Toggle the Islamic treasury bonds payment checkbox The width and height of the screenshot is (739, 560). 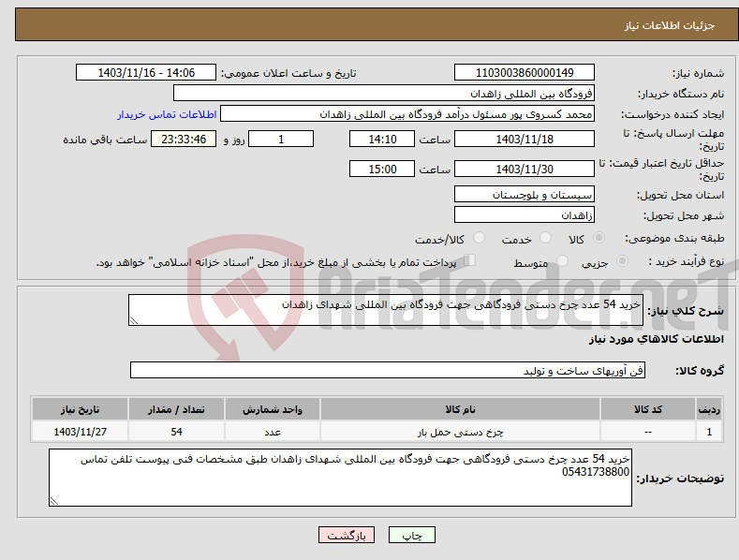pos(469,260)
